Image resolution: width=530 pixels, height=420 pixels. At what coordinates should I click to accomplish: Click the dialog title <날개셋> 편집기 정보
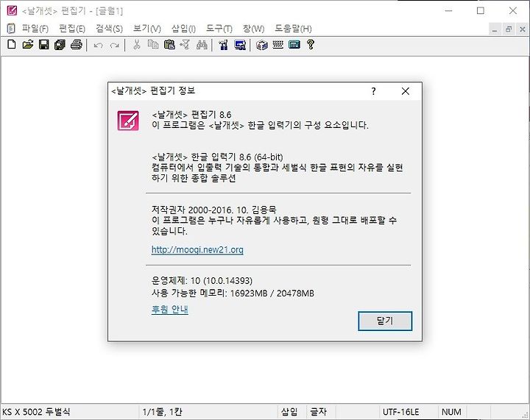153,90
